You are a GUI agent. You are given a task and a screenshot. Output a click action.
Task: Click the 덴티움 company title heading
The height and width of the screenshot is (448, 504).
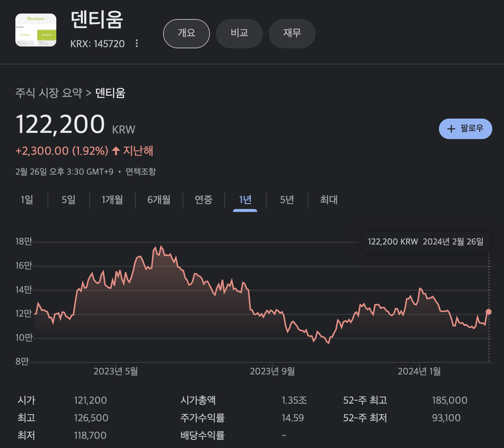pos(97,20)
